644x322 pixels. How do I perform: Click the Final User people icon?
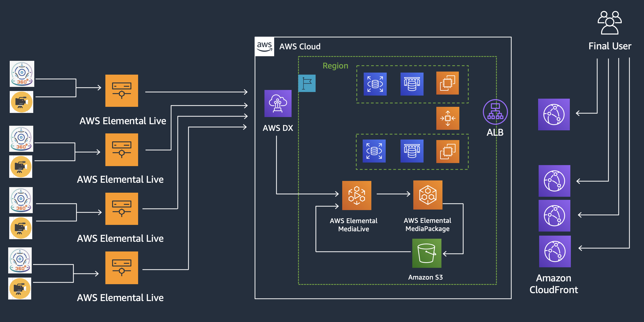pyautogui.click(x=610, y=22)
